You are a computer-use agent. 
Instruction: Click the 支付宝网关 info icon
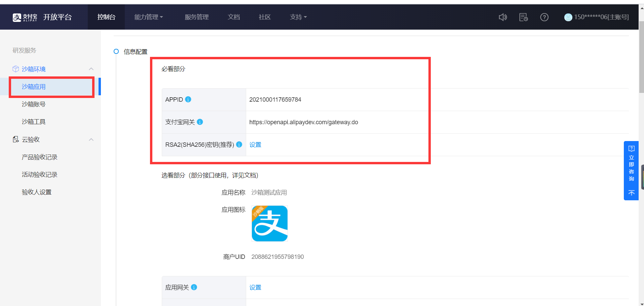coord(200,122)
